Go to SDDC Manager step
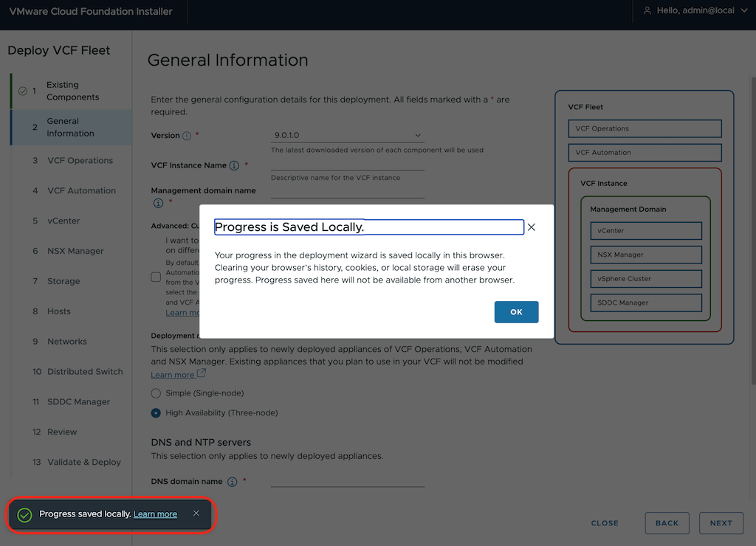756x546 pixels. tap(78, 402)
